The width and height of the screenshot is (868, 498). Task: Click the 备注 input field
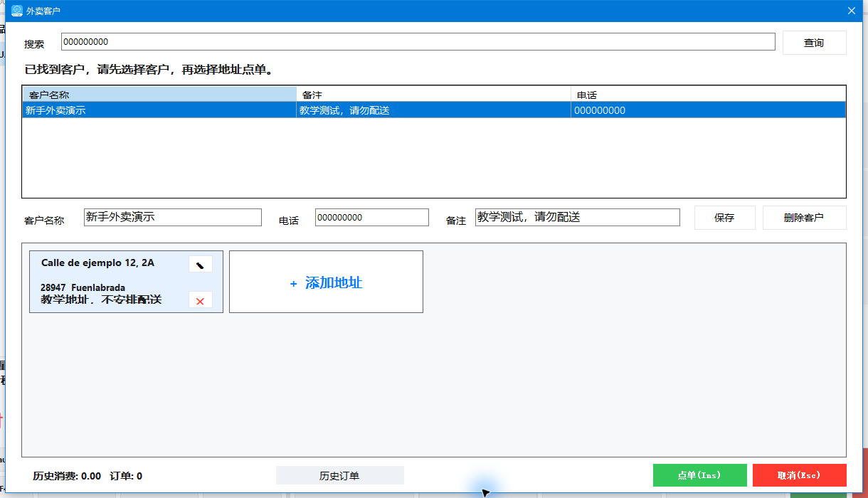pyautogui.click(x=577, y=218)
